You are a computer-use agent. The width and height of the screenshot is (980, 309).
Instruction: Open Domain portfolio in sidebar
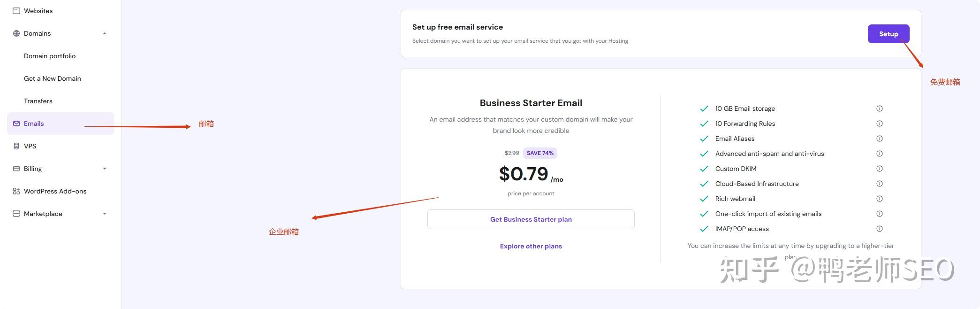click(x=50, y=56)
